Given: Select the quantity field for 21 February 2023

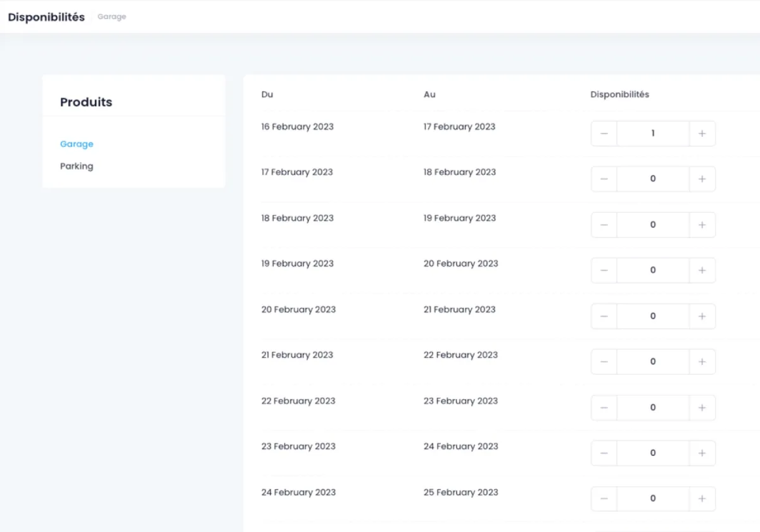Looking at the screenshot, I should click(653, 362).
